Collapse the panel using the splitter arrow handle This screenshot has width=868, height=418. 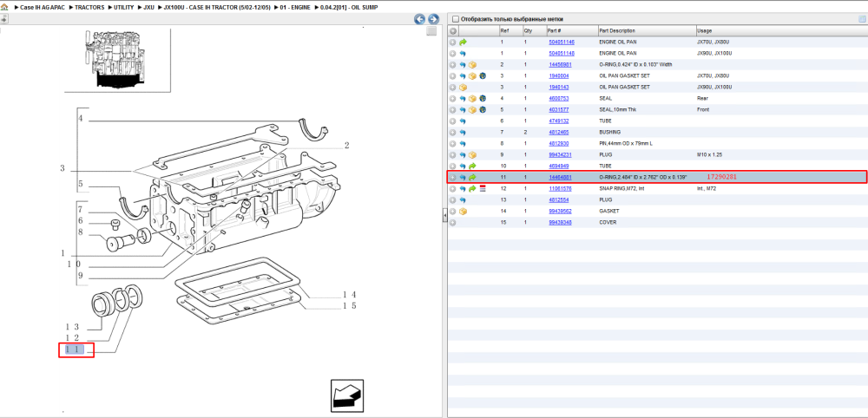tap(444, 218)
